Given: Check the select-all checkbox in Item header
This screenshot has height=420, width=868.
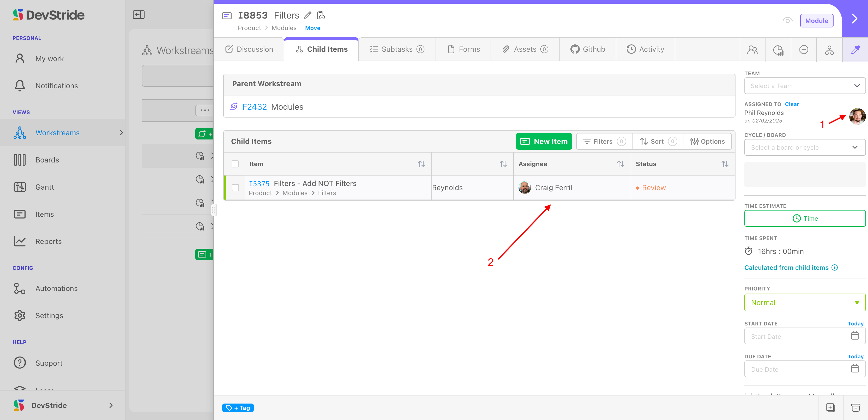Looking at the screenshot, I should click(235, 164).
